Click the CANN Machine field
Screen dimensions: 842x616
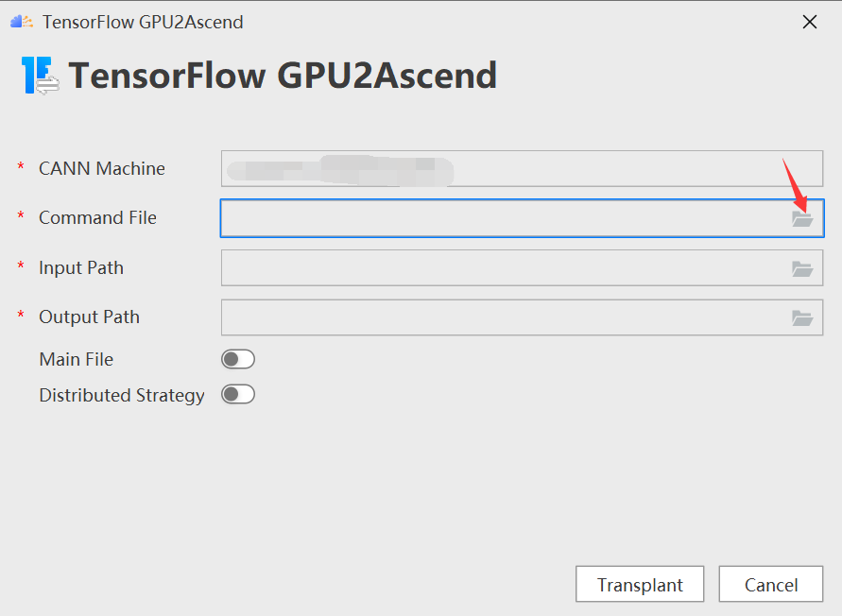[522, 169]
